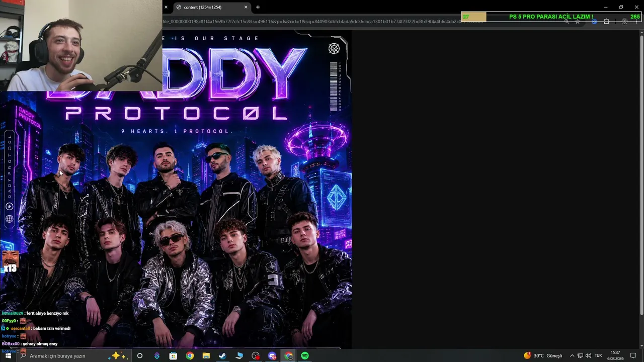Open the clock and calendar at 15:37
The width and height of the screenshot is (644, 362).
(615, 355)
